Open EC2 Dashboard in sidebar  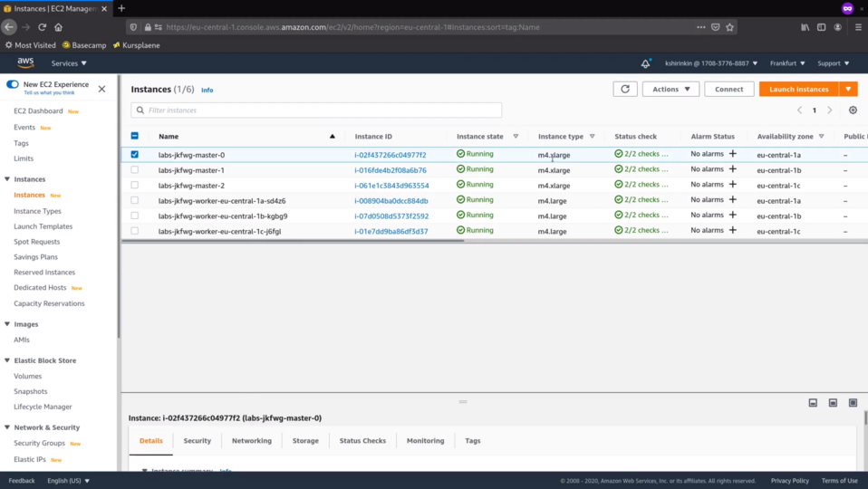point(38,110)
